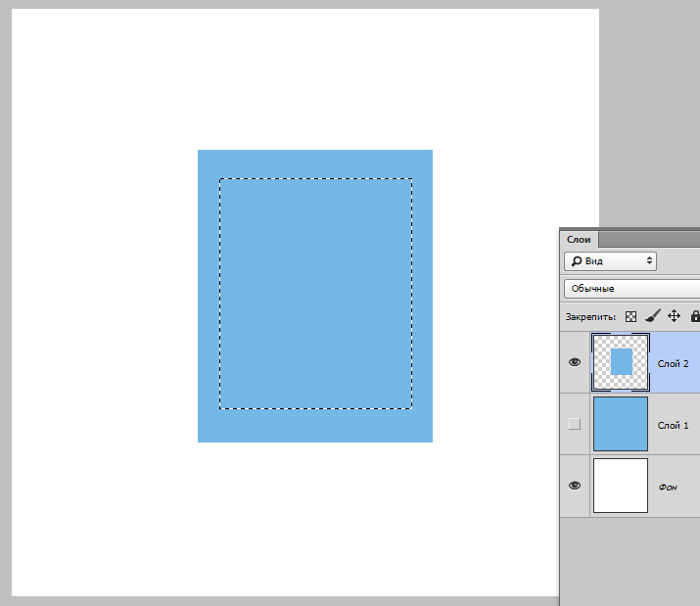Image resolution: width=700 pixels, height=606 pixels.
Task: Select the Слой 2 layer by name
Action: tap(673, 363)
